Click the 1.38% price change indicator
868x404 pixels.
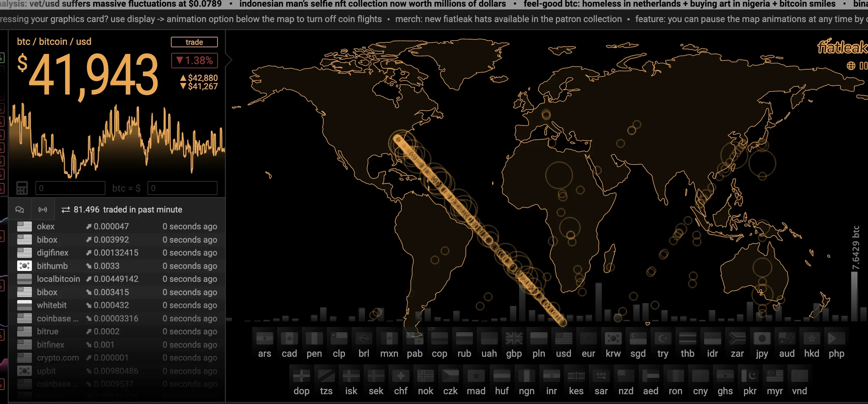tap(194, 61)
